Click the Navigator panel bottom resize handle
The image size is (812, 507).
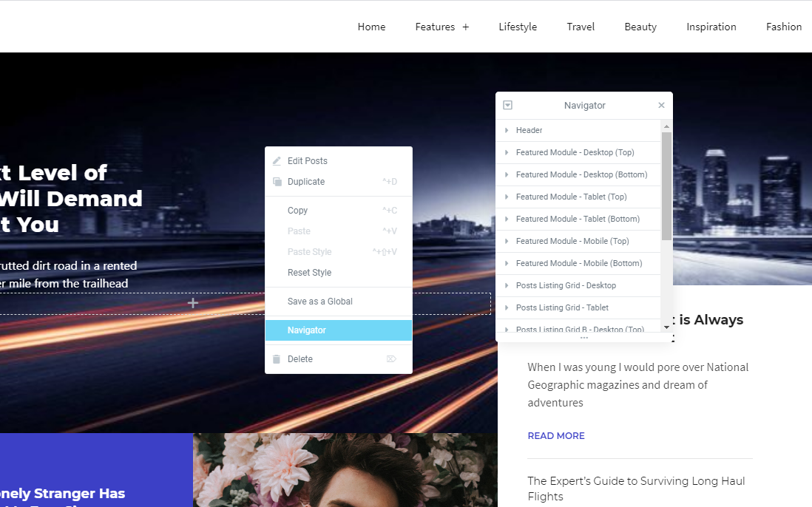[x=584, y=338]
